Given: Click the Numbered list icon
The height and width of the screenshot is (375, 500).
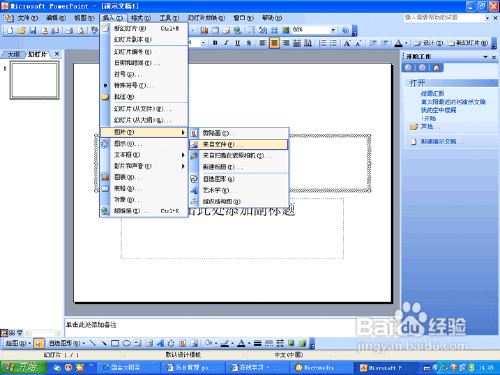Looking at the screenshot, I should coord(322,43).
